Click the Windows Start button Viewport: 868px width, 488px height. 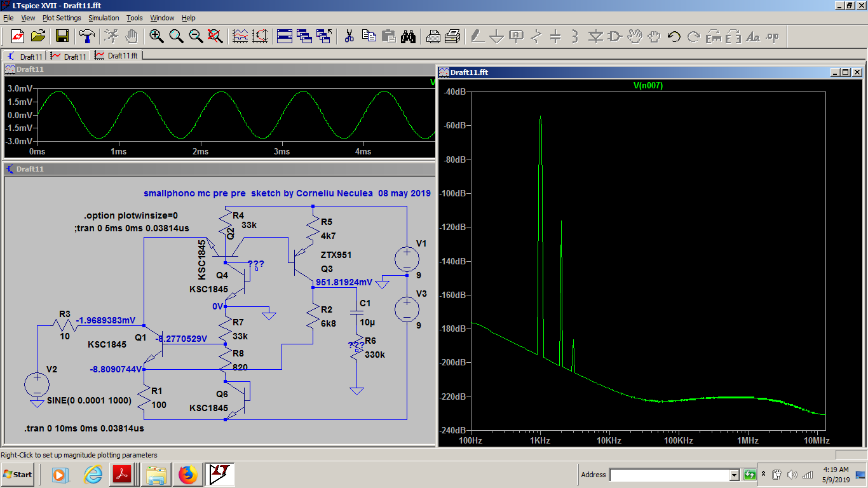click(18, 475)
